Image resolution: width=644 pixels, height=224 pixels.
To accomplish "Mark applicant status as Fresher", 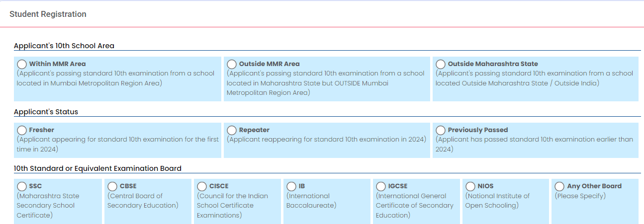I will 22,130.
